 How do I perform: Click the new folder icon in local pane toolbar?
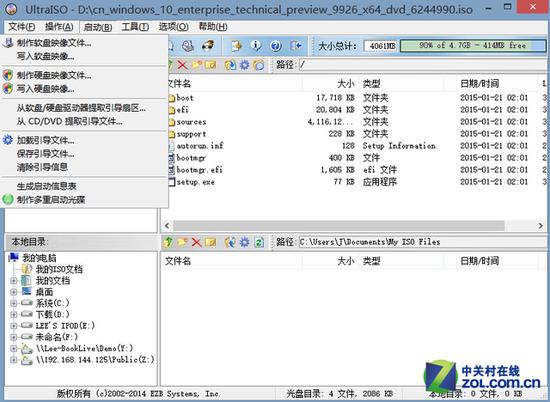point(182,242)
